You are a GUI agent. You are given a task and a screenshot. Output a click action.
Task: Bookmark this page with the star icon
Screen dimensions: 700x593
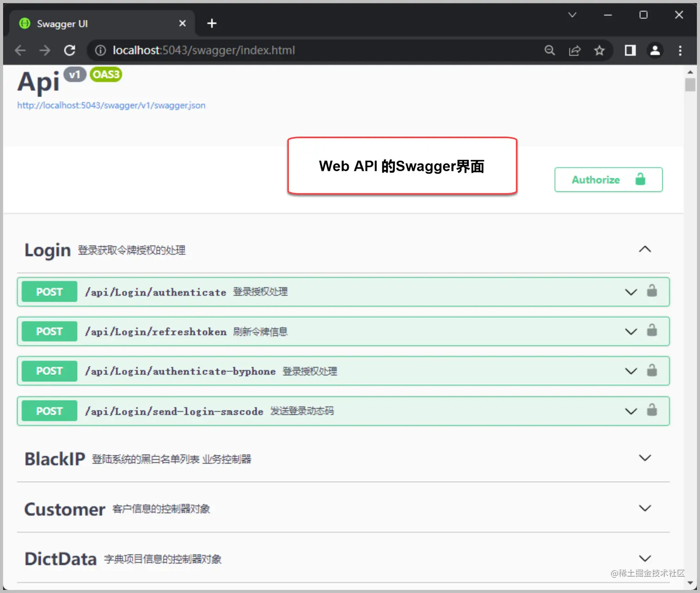point(600,50)
